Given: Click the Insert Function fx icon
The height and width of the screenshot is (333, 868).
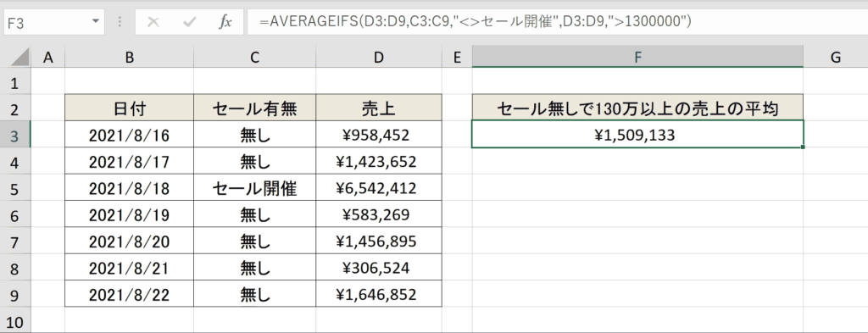Looking at the screenshot, I should (x=225, y=22).
